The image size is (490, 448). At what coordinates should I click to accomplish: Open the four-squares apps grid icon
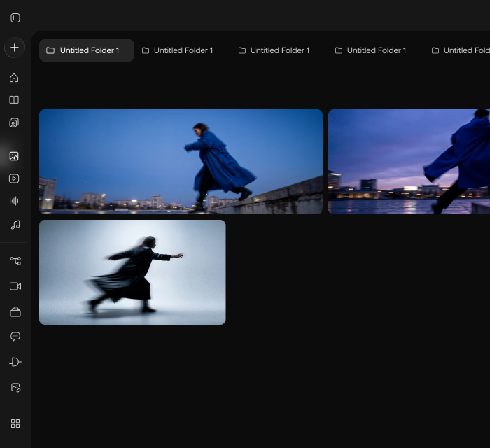15,423
